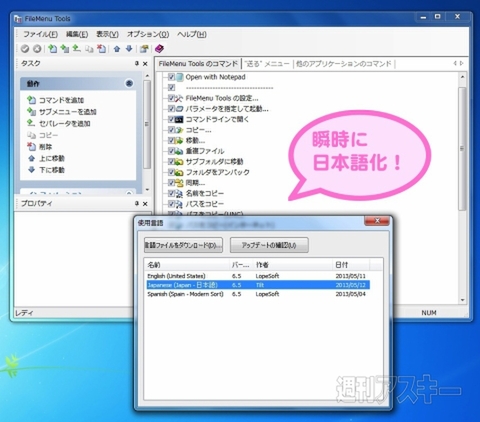Toggle the コピー... checkbox
Image resolution: width=480 pixels, height=422 pixels.
tap(171, 130)
